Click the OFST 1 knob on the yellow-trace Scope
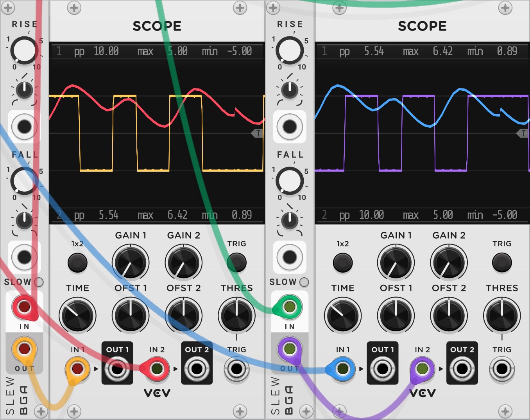530x420 pixels. tap(131, 316)
